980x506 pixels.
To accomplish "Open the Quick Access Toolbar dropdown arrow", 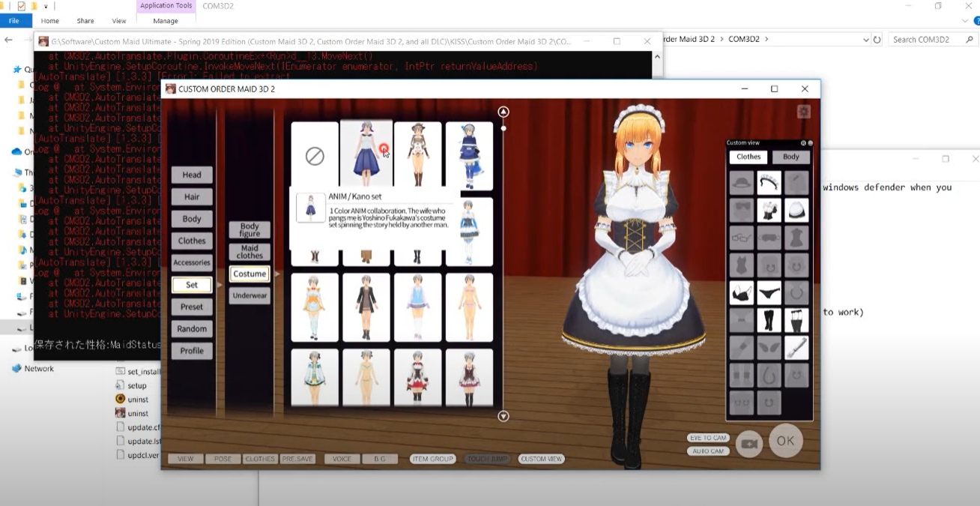I will [x=46, y=6].
